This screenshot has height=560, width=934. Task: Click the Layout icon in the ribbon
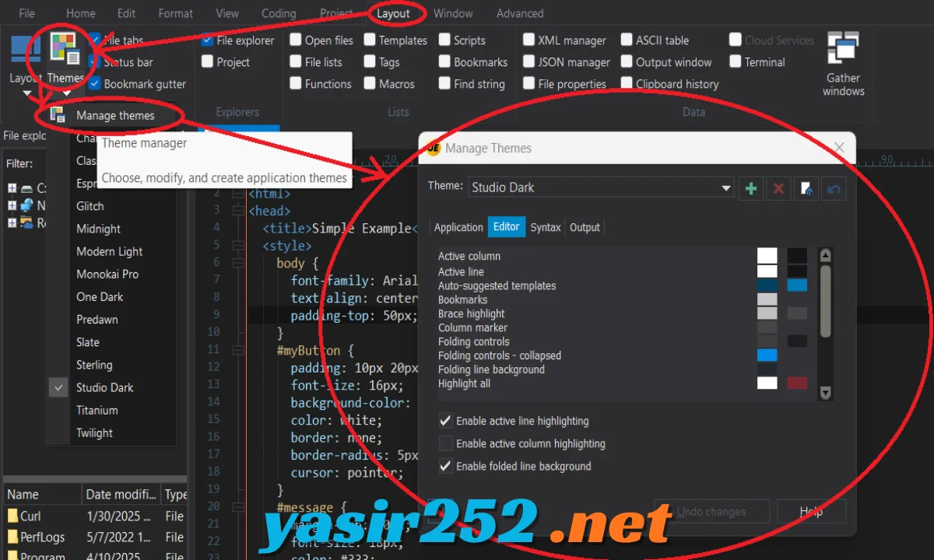[25, 48]
